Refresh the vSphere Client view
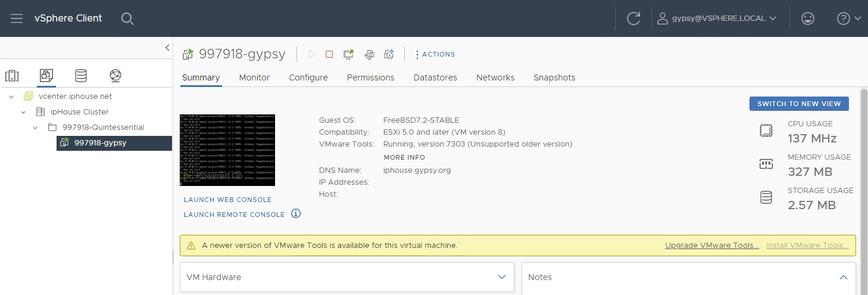The height and width of the screenshot is (295, 868). pos(633,18)
